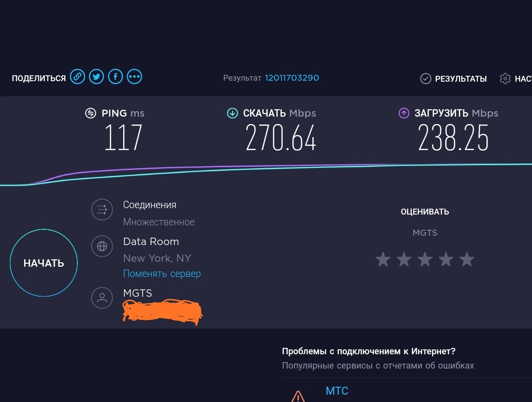Open result ID 12011703290 link

coord(292,78)
